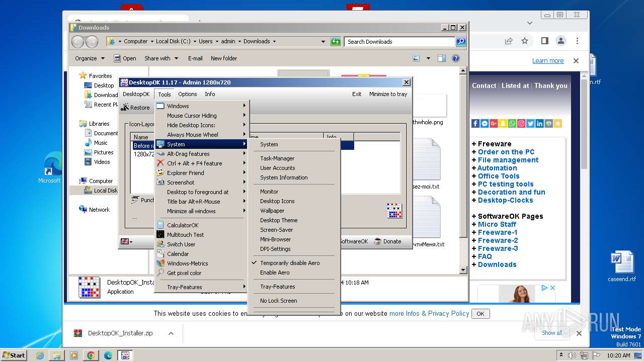Select User Accounts in System submenu
The image size is (644, 362).
[x=294, y=168]
